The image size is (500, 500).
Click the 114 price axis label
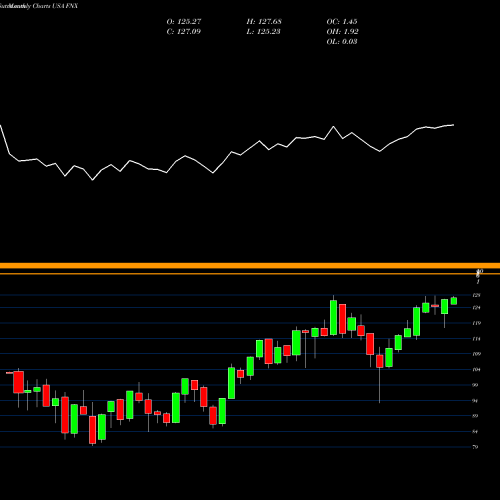click(x=477, y=339)
